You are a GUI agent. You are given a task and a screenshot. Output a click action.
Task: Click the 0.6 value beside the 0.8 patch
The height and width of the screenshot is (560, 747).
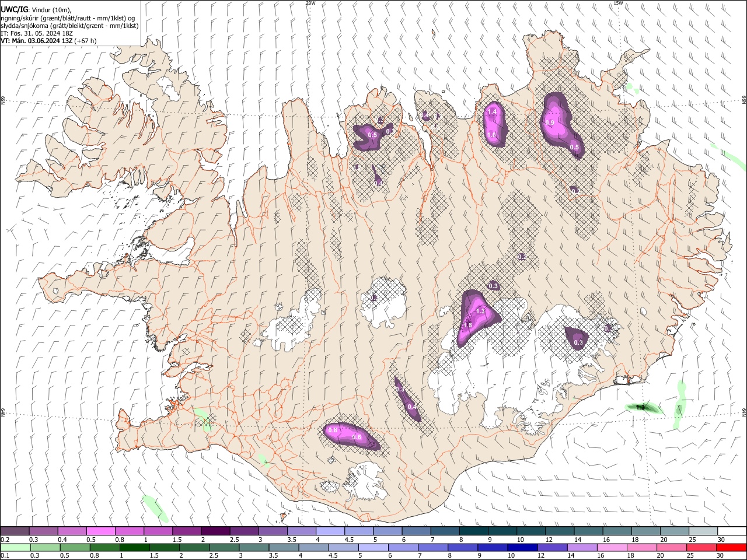[x=357, y=437]
